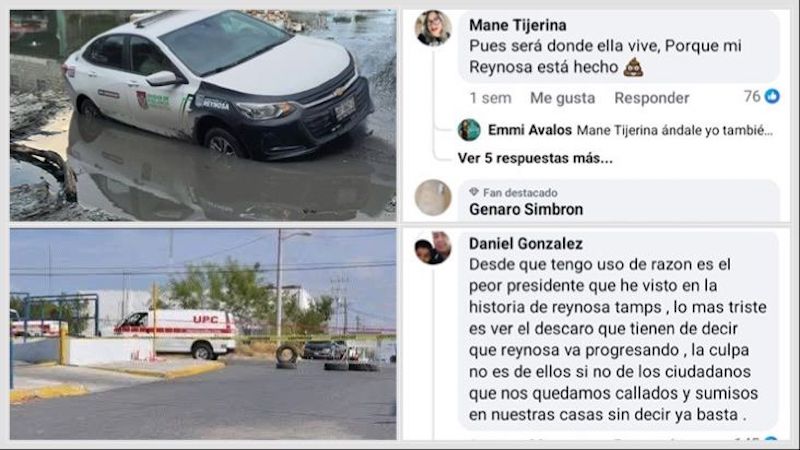
Task: Click the 76 reactions count
Action: point(752,96)
